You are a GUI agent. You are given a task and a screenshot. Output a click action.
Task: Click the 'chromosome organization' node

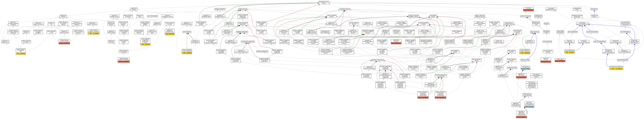click(248, 42)
